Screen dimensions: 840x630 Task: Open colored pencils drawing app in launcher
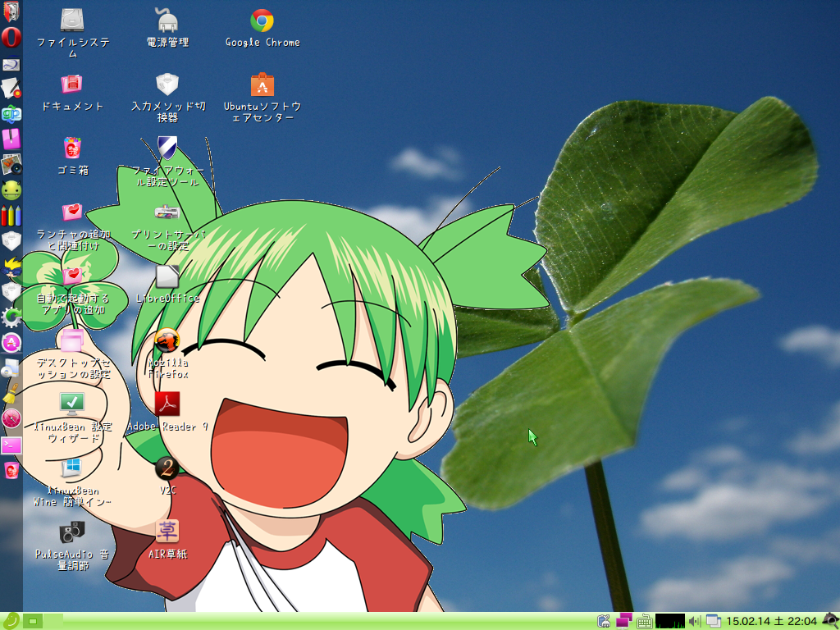click(x=11, y=216)
